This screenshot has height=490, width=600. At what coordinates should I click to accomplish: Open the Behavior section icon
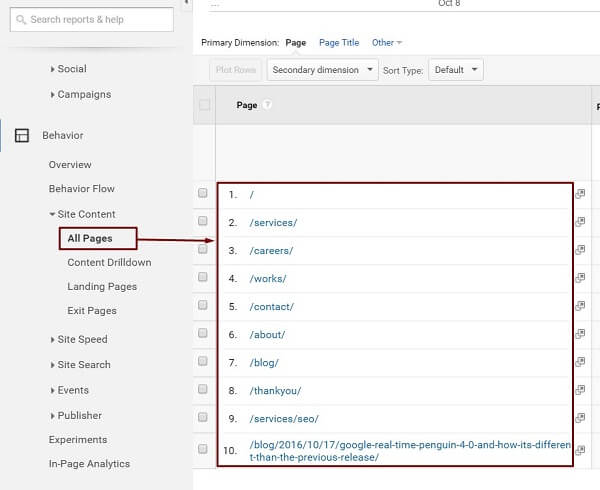[x=22, y=135]
